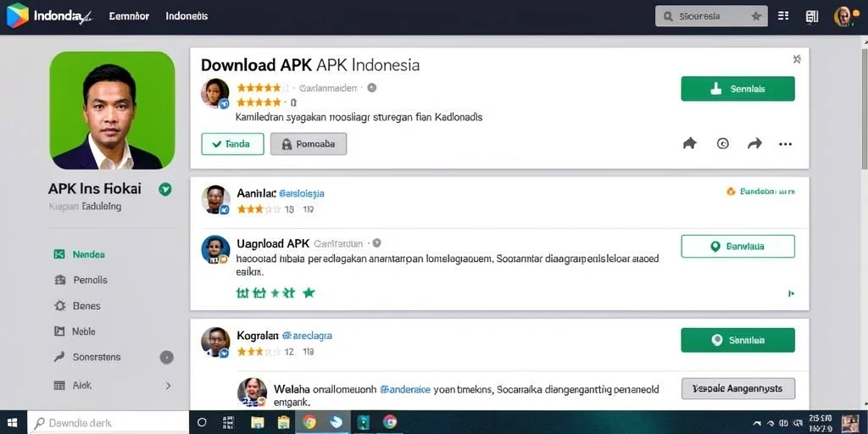Open the Baisloissia link
The height and width of the screenshot is (434, 868).
point(302,194)
